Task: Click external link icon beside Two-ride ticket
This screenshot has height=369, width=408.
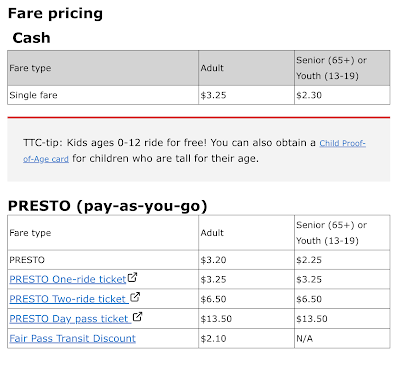Action: (x=135, y=297)
